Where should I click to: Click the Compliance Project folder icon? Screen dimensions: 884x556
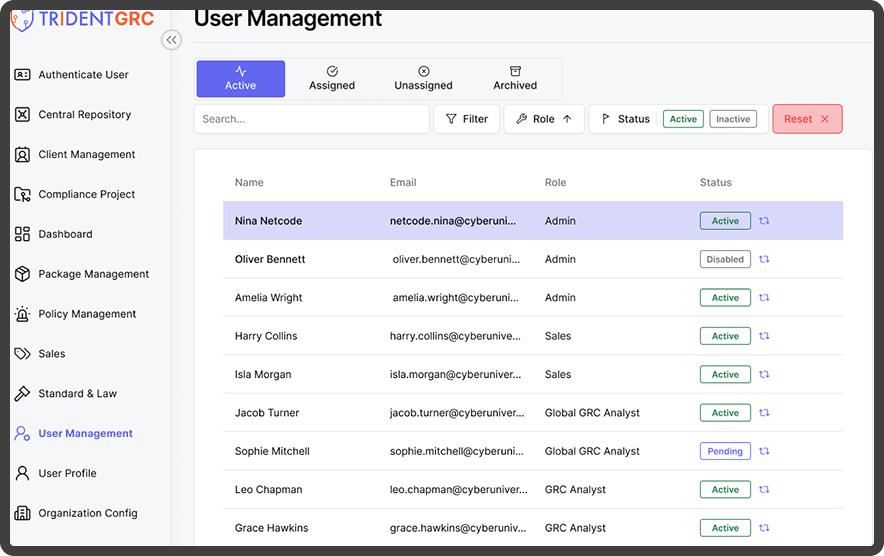pyautogui.click(x=22, y=194)
